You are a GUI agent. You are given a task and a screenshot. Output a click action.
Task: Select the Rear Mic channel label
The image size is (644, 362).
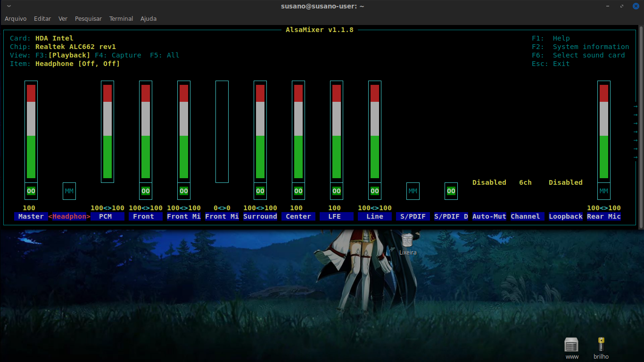pyautogui.click(x=604, y=216)
